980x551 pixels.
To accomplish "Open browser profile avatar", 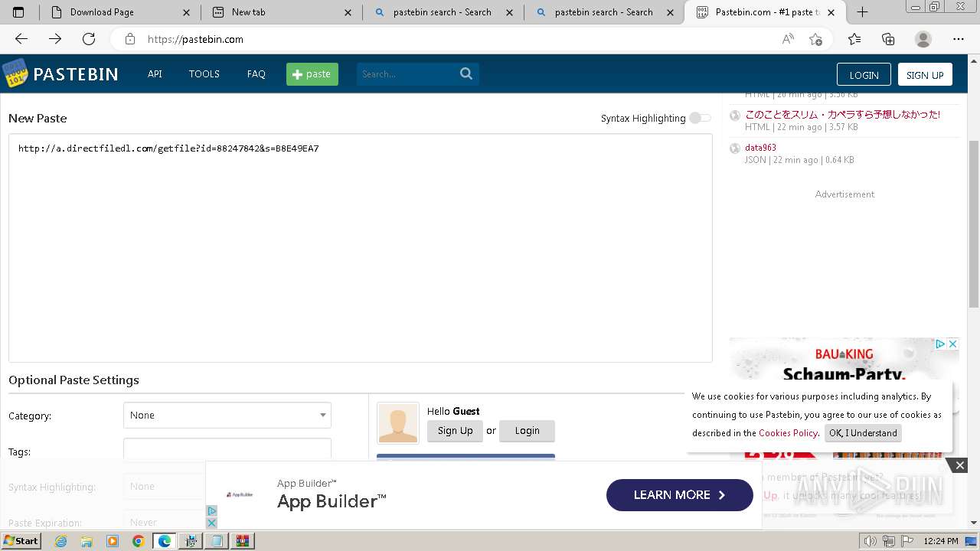I will pyautogui.click(x=923, y=39).
